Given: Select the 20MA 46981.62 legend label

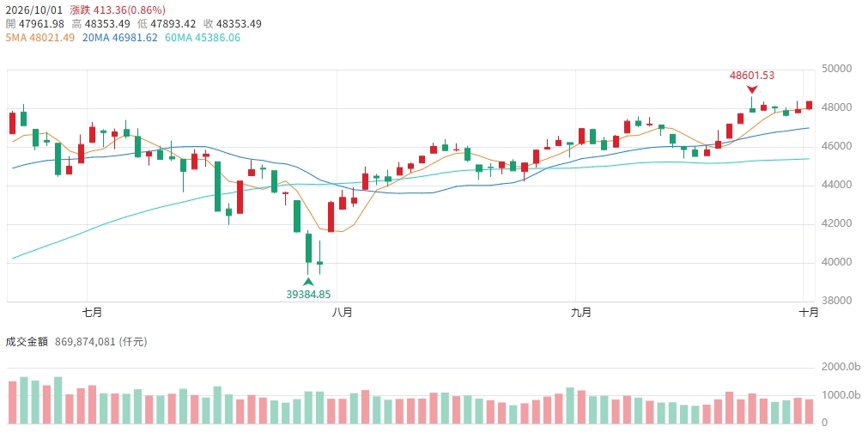Looking at the screenshot, I should click(119, 38).
